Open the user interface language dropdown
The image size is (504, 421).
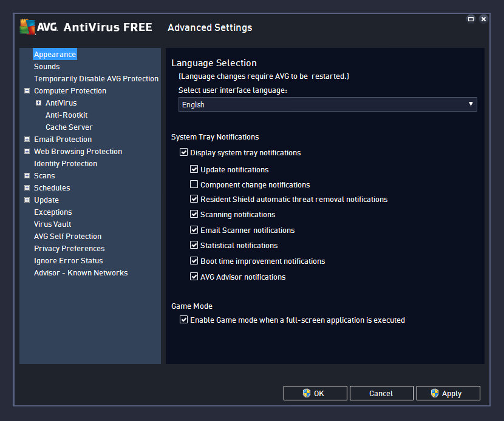pos(327,104)
